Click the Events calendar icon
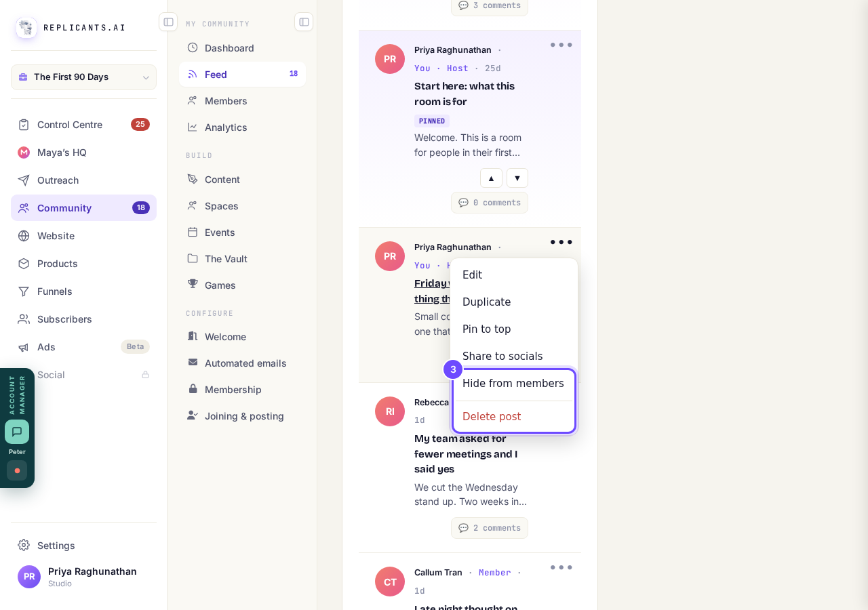This screenshot has height=610, width=868. coord(193,232)
